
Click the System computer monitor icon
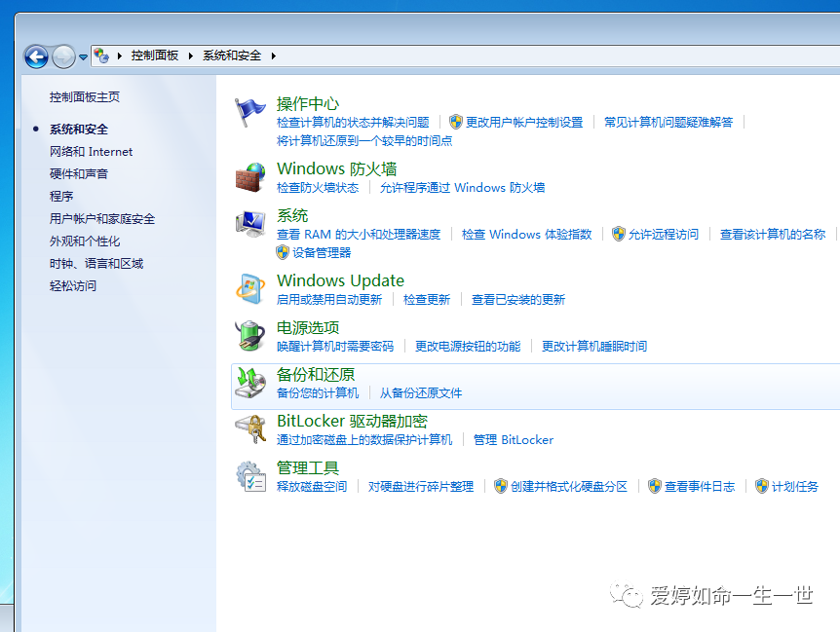[x=250, y=224]
